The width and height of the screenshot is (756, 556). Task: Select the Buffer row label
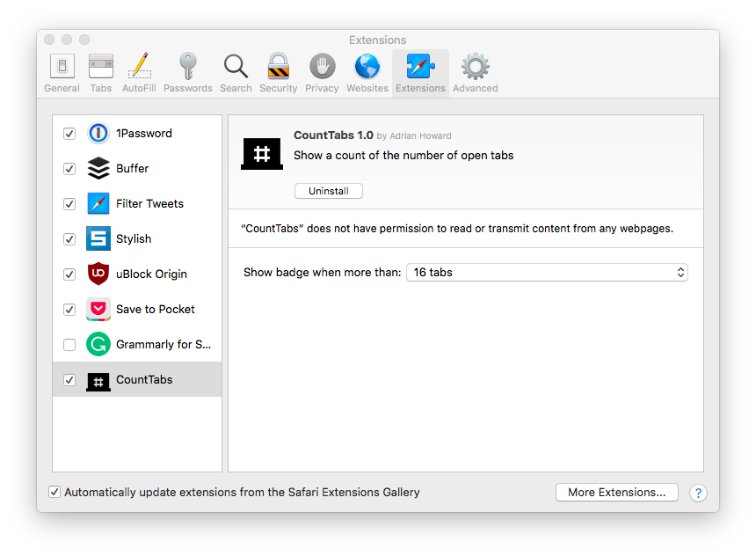[x=133, y=168]
